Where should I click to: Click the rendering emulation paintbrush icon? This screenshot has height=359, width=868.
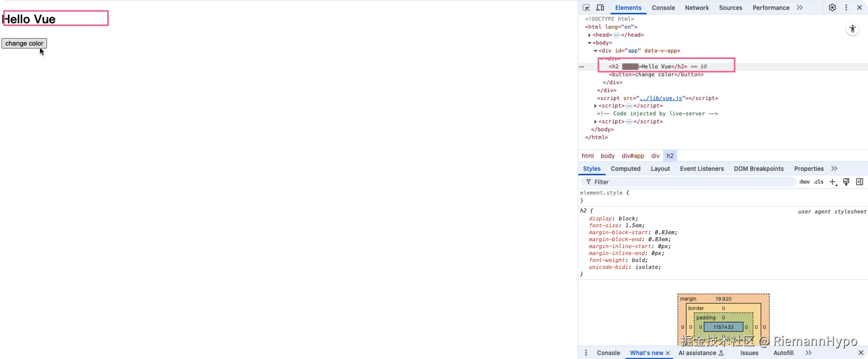[846, 182]
